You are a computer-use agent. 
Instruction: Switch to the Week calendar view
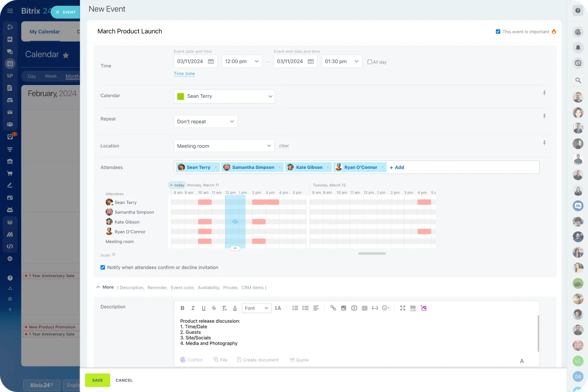click(x=51, y=76)
